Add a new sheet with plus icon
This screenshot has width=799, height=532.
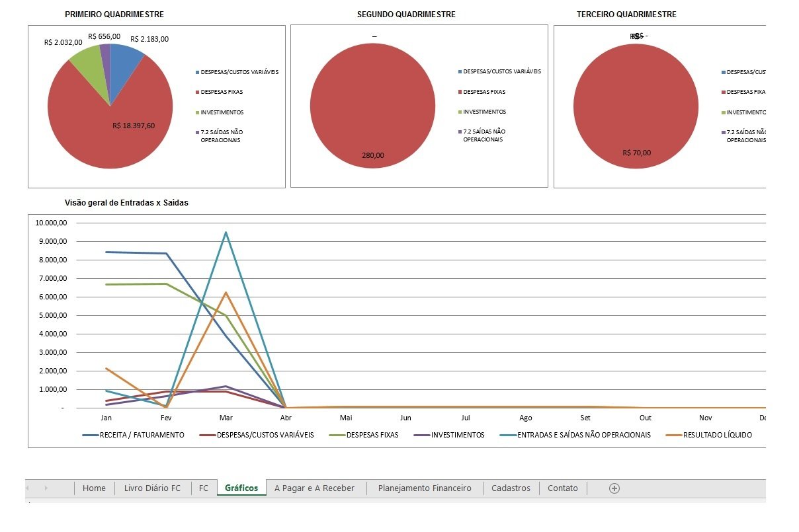coord(614,488)
